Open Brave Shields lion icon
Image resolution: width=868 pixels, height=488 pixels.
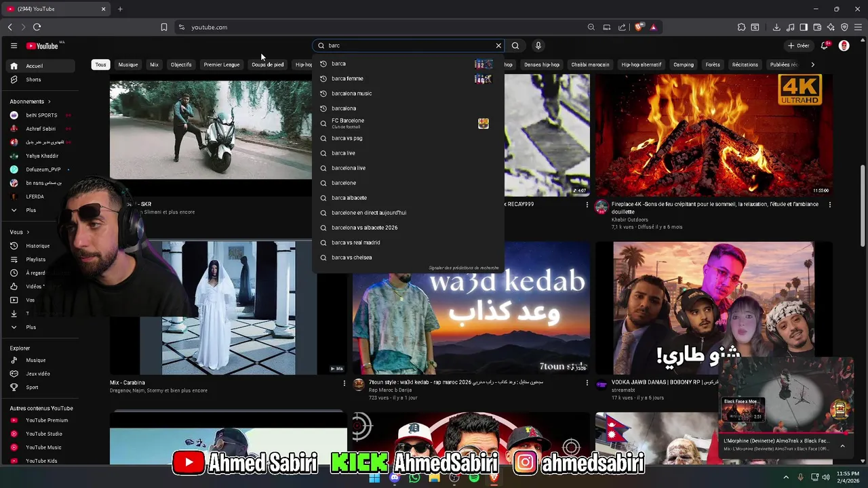639,27
